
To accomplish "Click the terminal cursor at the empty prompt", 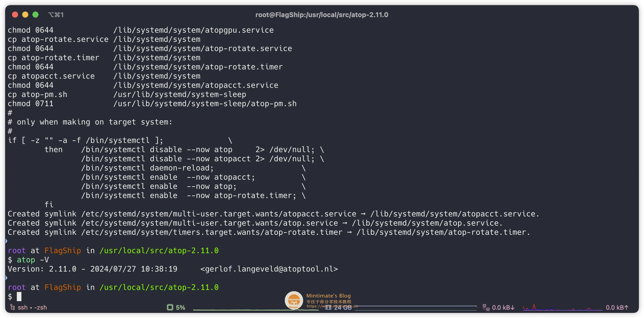I will pyautogui.click(x=19, y=297).
